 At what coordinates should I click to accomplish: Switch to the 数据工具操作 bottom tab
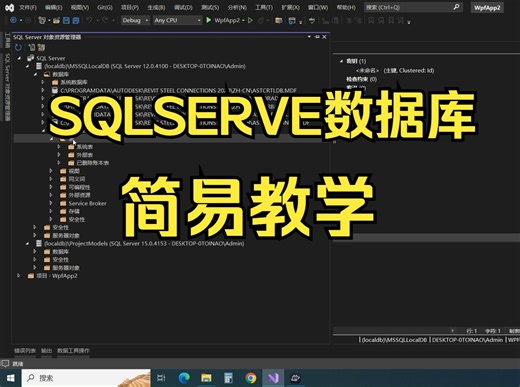pos(73,351)
